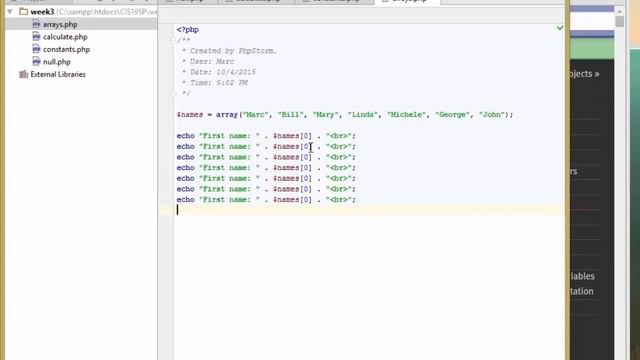
Task: Click the "Marc" string in the array
Action: point(256,115)
